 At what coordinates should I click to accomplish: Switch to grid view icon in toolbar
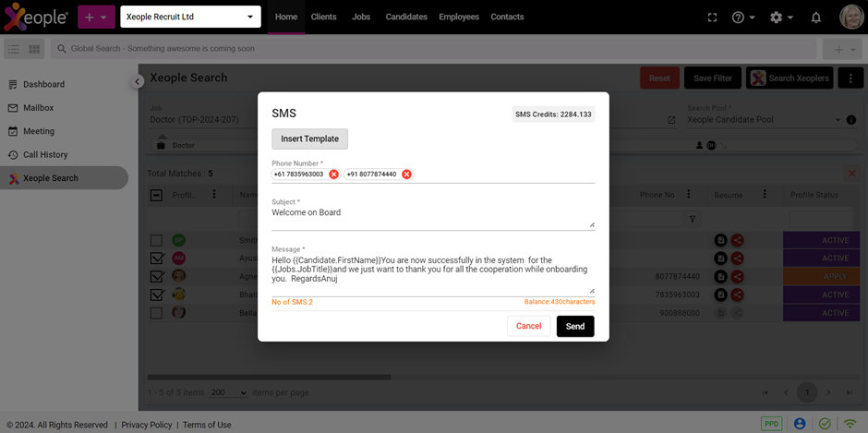coord(35,49)
